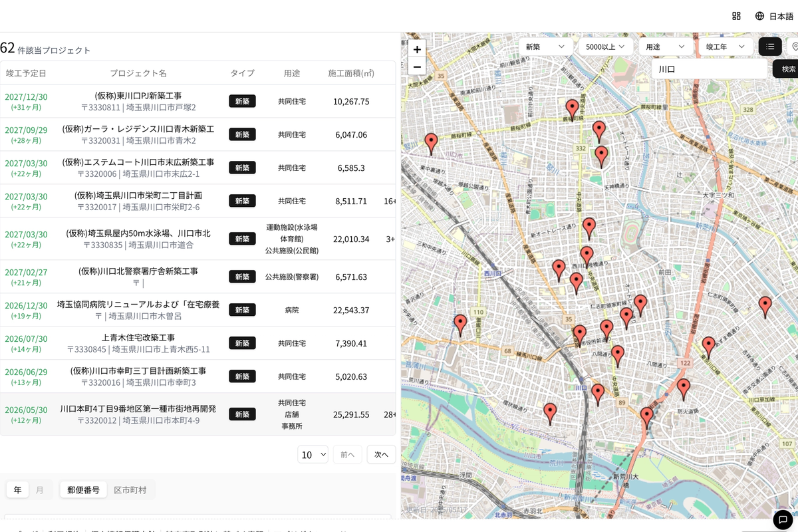Image resolution: width=798 pixels, height=532 pixels.
Task: Switch to the 月 display toggle
Action: pos(40,489)
